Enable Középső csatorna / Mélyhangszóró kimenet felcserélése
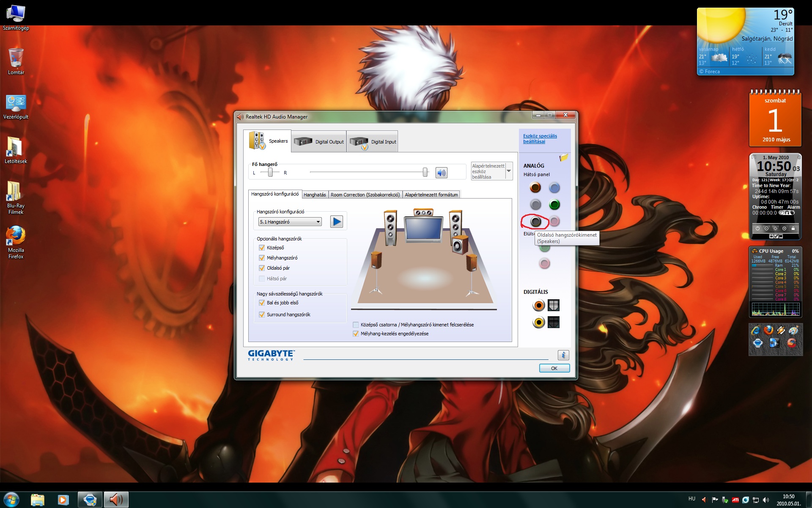812x508 pixels. click(356, 325)
